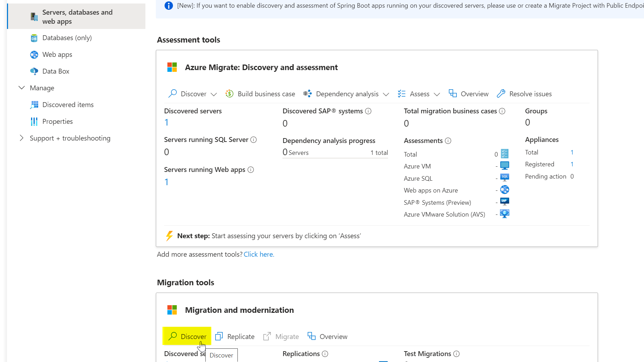Open Data Box in sidebar

(56, 71)
